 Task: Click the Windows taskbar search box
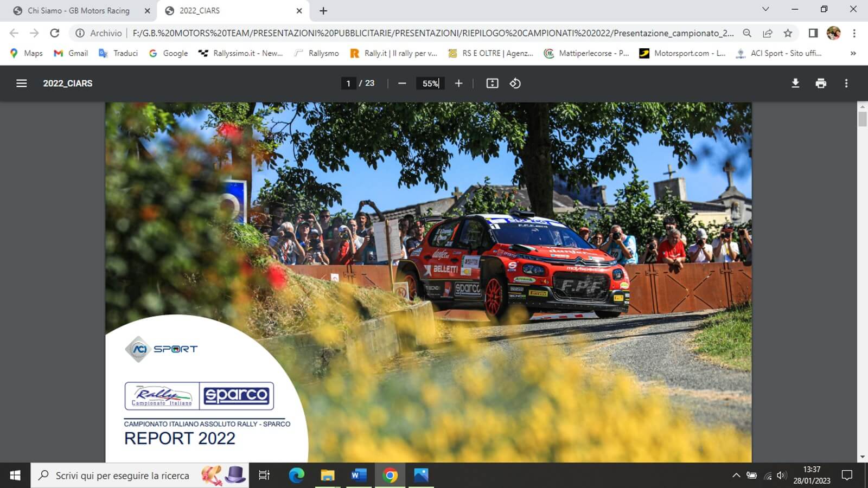[x=140, y=476]
